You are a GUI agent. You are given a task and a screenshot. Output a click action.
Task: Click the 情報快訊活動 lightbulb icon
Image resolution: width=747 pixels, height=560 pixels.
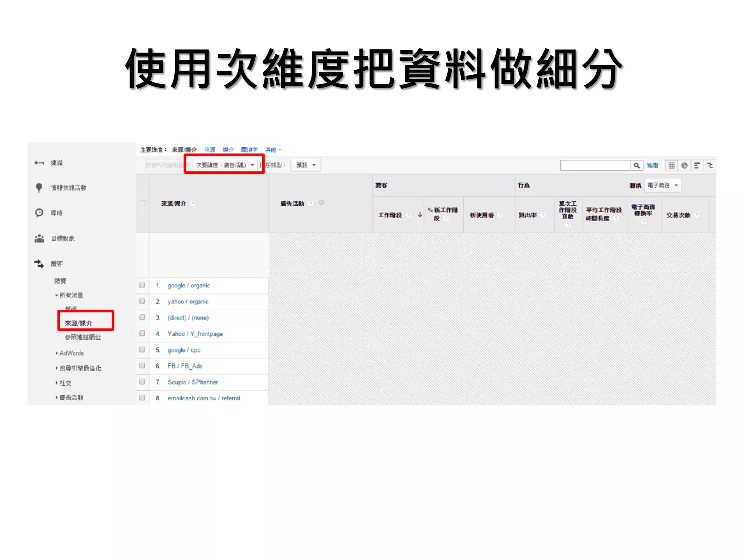coord(39,188)
